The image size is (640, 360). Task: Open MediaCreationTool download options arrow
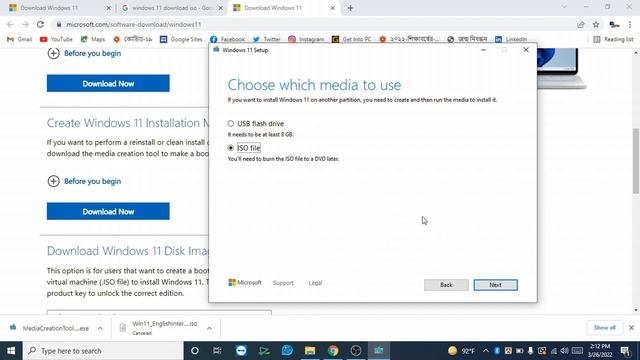pyautogui.click(x=100, y=328)
